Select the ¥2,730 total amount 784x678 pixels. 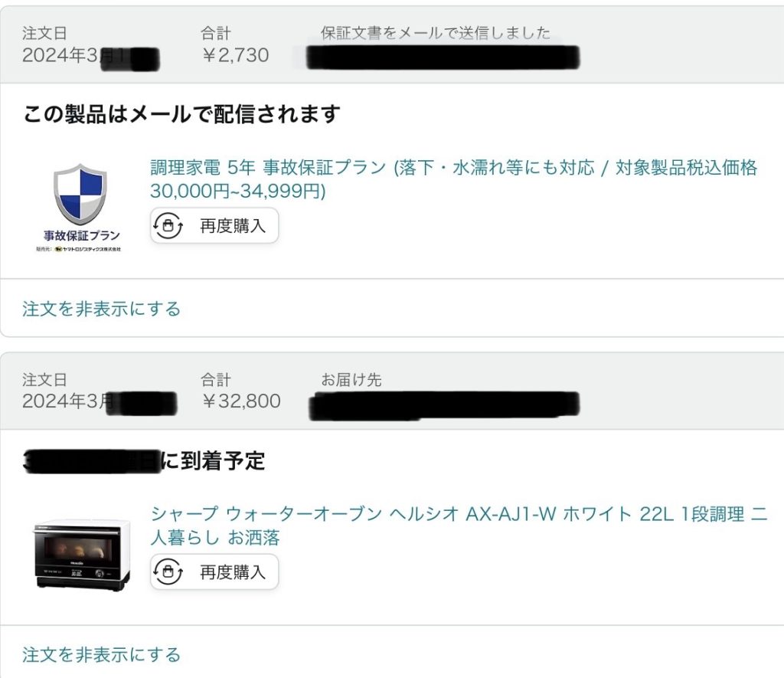coord(236,55)
